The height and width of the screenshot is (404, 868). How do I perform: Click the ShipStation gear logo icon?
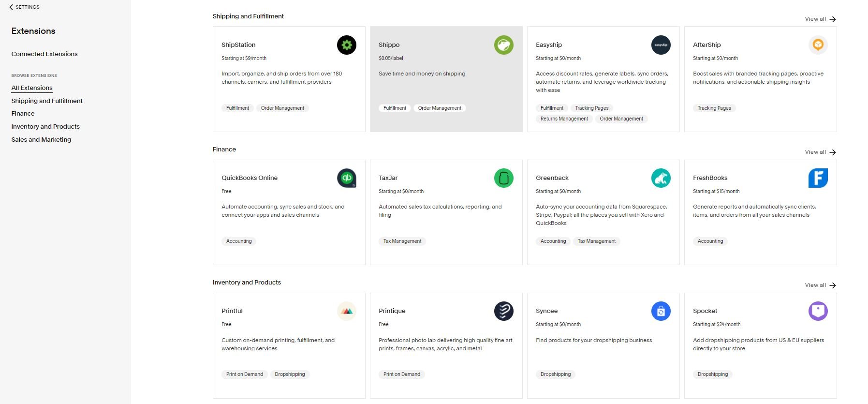pos(346,45)
